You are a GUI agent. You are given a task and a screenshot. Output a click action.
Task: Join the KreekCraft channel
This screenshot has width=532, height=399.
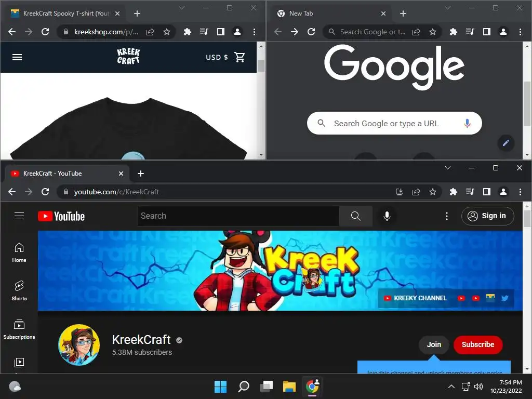(x=434, y=344)
